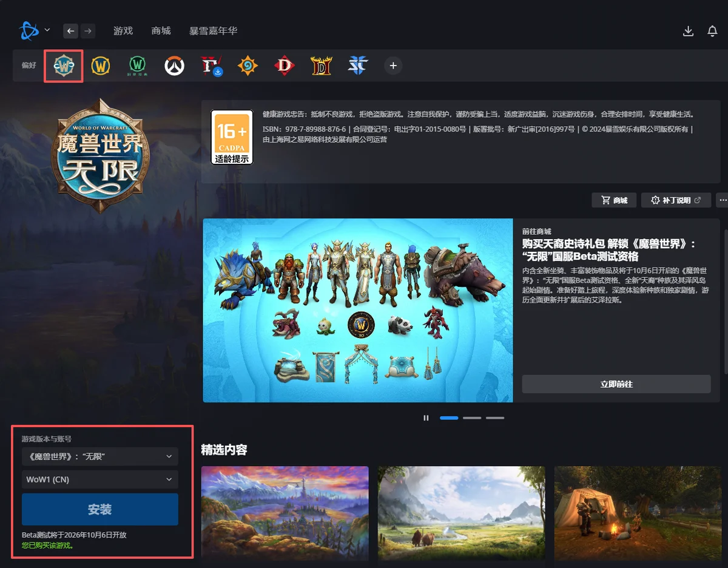The height and width of the screenshot is (568, 728).
Task: Open the WoW1 (CN) account dropdown
Action: [100, 479]
